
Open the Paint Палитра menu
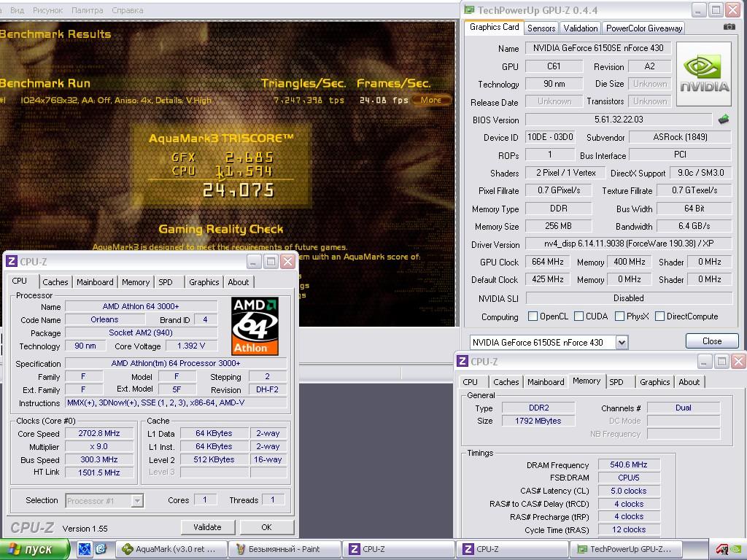point(88,10)
